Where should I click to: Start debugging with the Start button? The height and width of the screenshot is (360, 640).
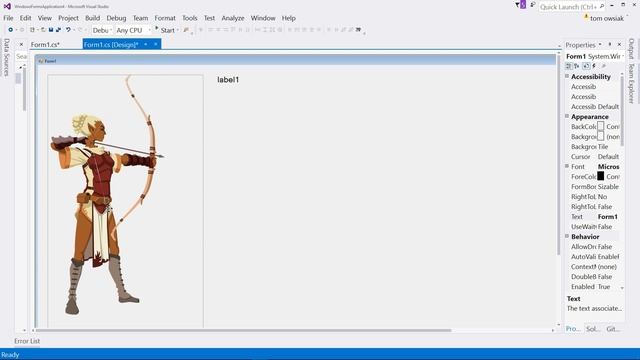pos(165,30)
